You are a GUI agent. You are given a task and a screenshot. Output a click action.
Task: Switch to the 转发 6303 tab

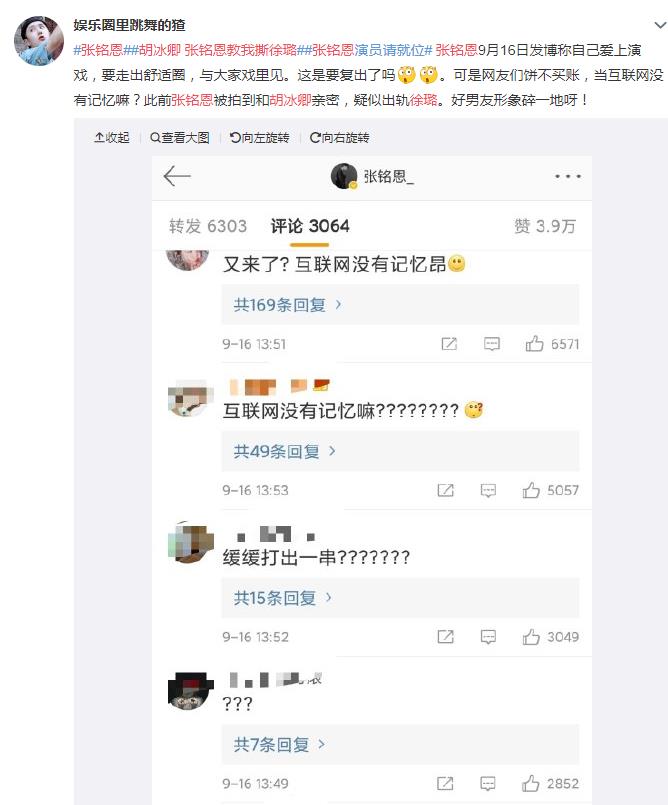(208, 226)
